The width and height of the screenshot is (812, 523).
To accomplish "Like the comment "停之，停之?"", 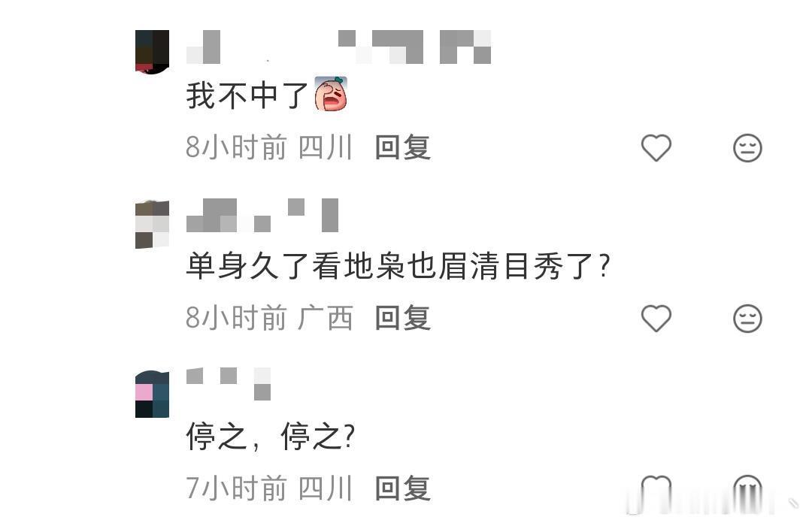I will (656, 490).
